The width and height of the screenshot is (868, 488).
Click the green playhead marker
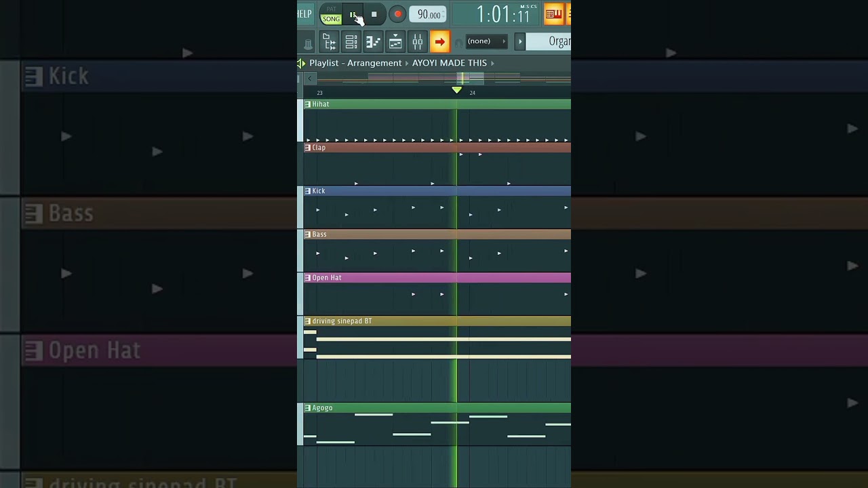(x=456, y=90)
